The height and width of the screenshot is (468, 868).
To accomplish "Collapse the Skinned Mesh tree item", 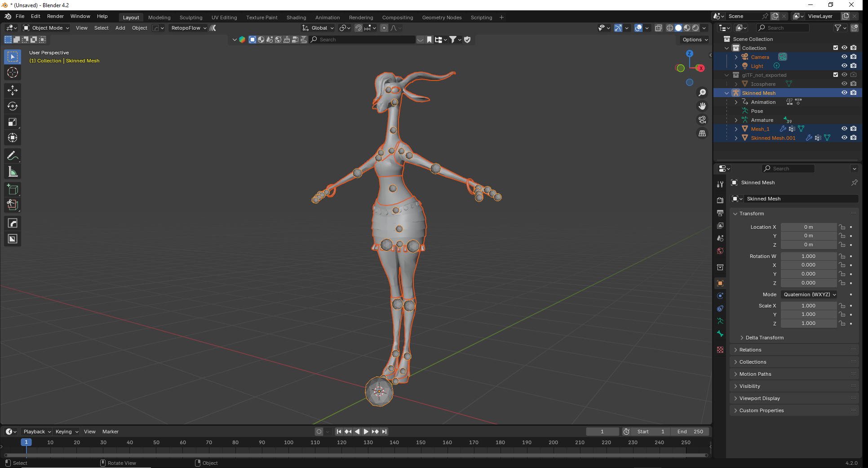I will point(727,93).
